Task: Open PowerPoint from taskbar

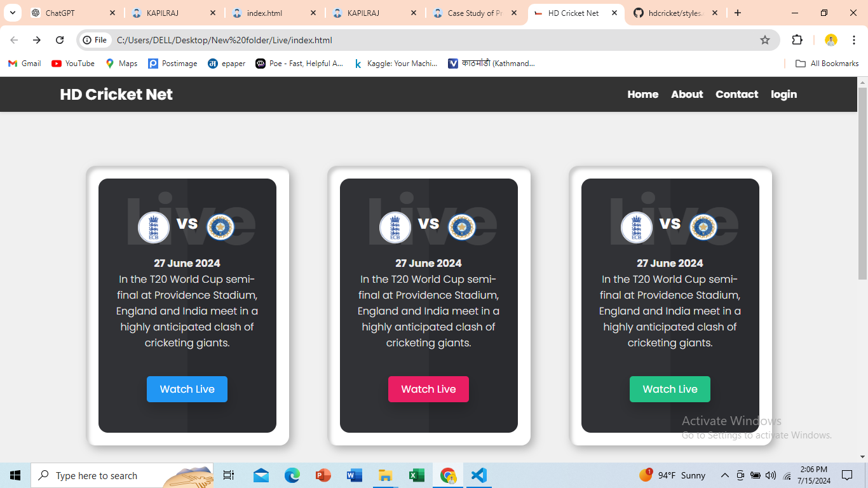Action: [323, 475]
